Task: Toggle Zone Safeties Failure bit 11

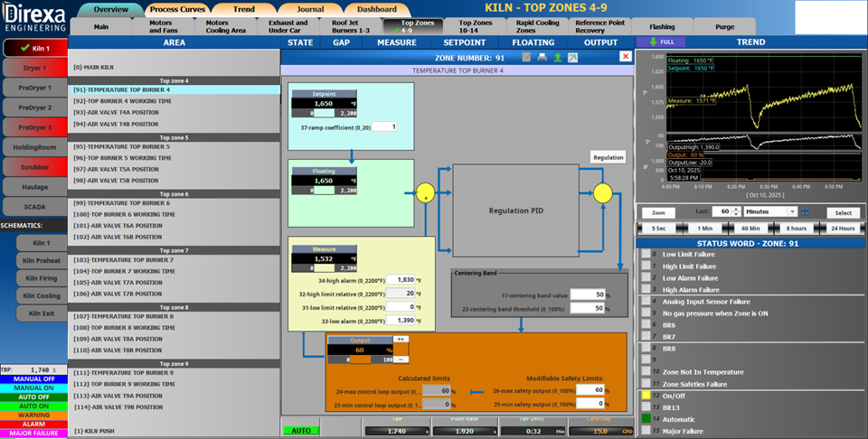Action: tap(646, 384)
